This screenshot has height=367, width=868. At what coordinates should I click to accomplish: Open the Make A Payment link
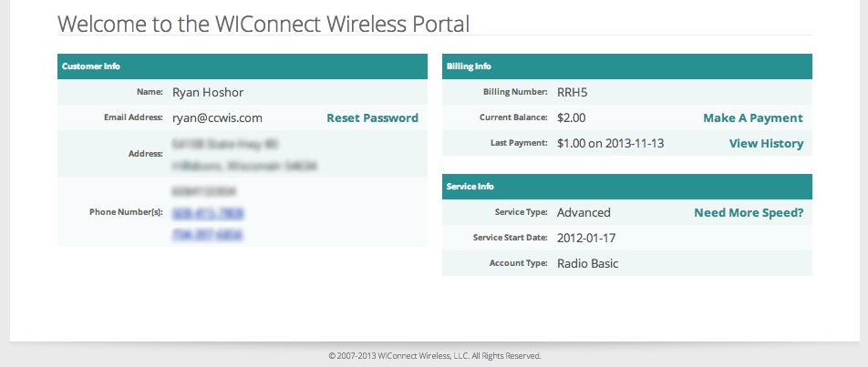click(752, 118)
